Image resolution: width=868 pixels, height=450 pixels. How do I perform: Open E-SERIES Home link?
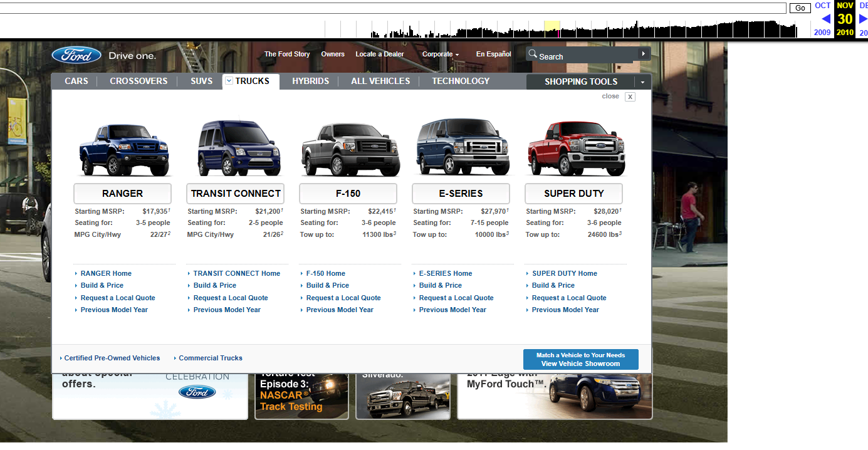click(446, 273)
